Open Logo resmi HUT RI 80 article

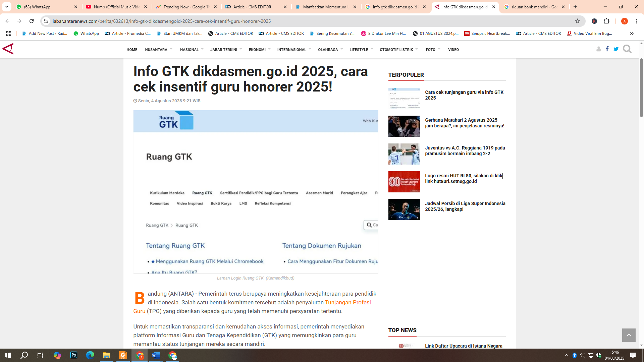click(x=464, y=179)
